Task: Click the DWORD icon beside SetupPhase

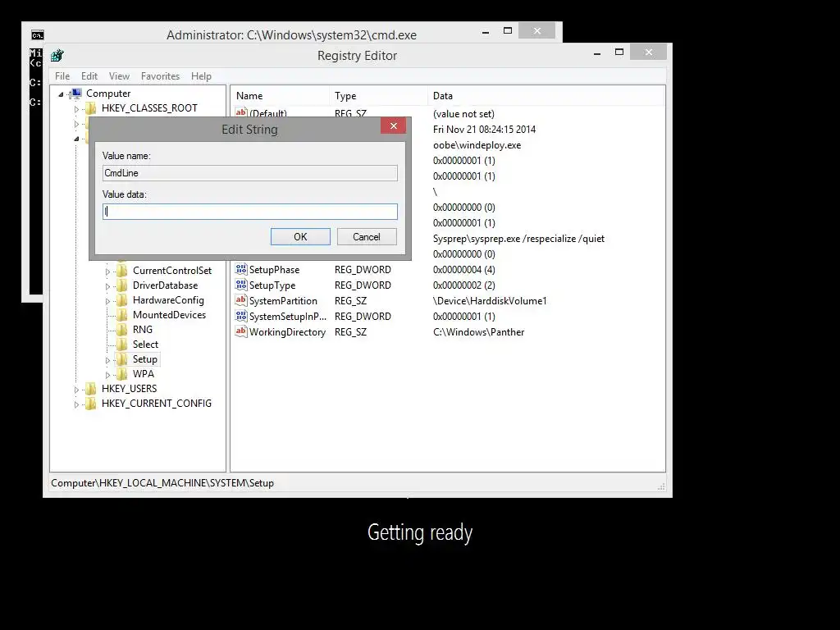Action: pos(241,269)
